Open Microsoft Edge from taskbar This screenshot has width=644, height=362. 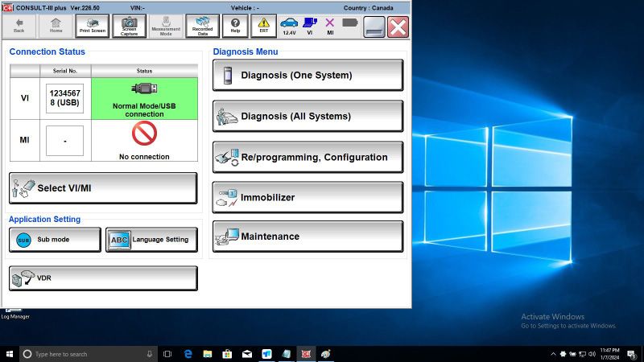(x=188, y=354)
